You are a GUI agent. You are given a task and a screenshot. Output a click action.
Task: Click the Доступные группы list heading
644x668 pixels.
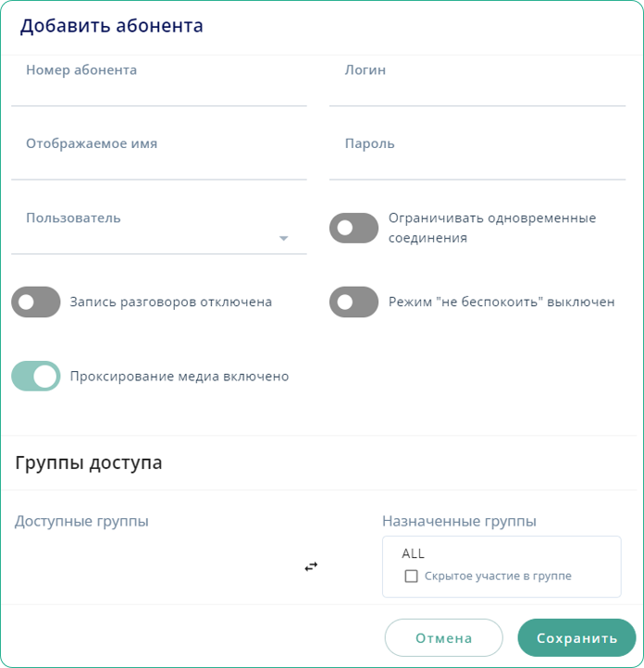click(x=81, y=521)
